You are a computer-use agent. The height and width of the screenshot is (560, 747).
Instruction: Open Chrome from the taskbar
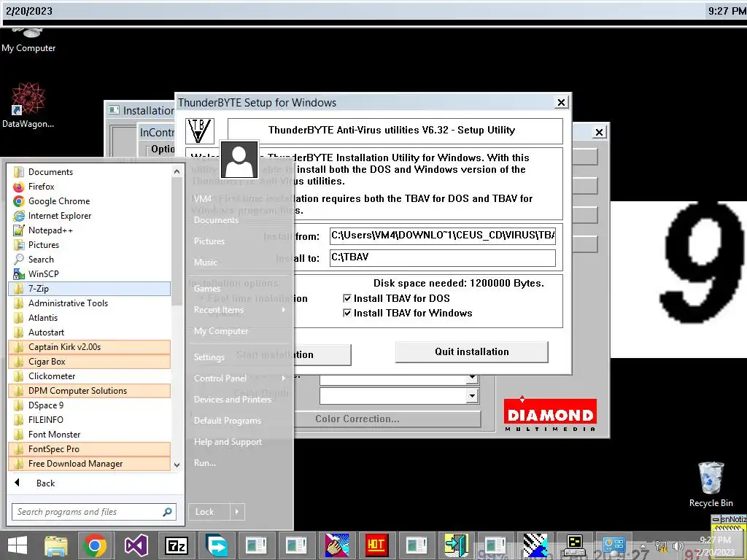coord(95,545)
